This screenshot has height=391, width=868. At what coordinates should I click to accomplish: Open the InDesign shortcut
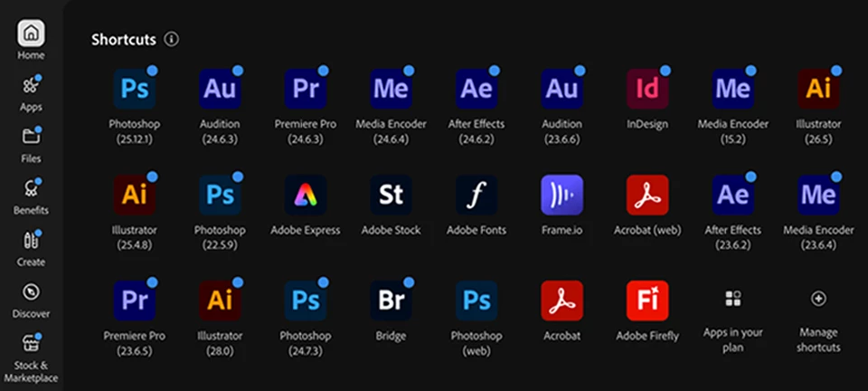coord(647,90)
